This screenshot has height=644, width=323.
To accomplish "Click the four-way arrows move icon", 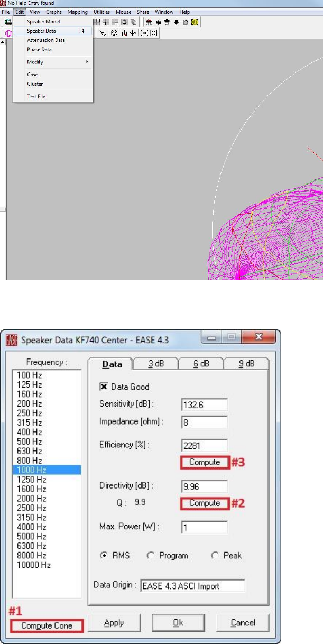I will pyautogui.click(x=133, y=32).
